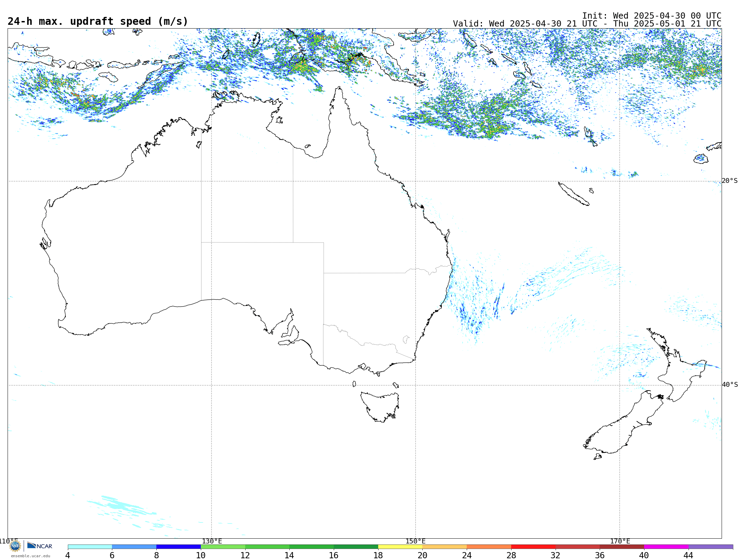The image size is (744, 560).
Task: Click the 130°E longitude label
Action: point(212,541)
